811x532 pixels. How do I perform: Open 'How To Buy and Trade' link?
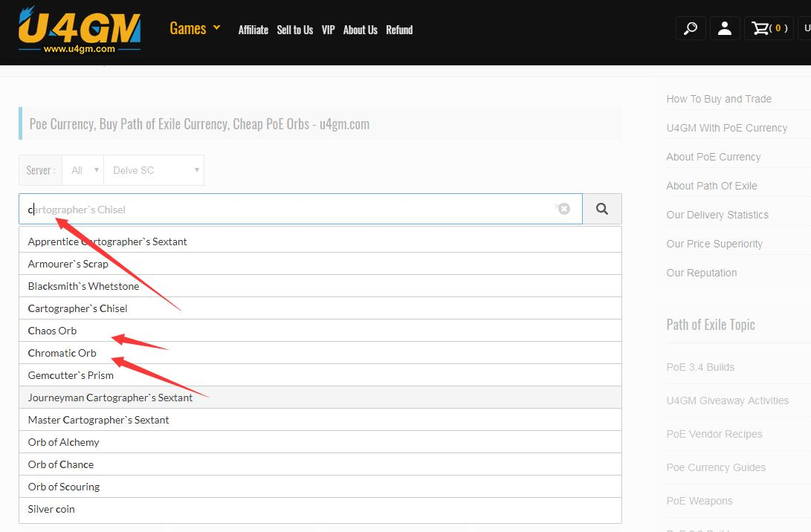(719, 99)
